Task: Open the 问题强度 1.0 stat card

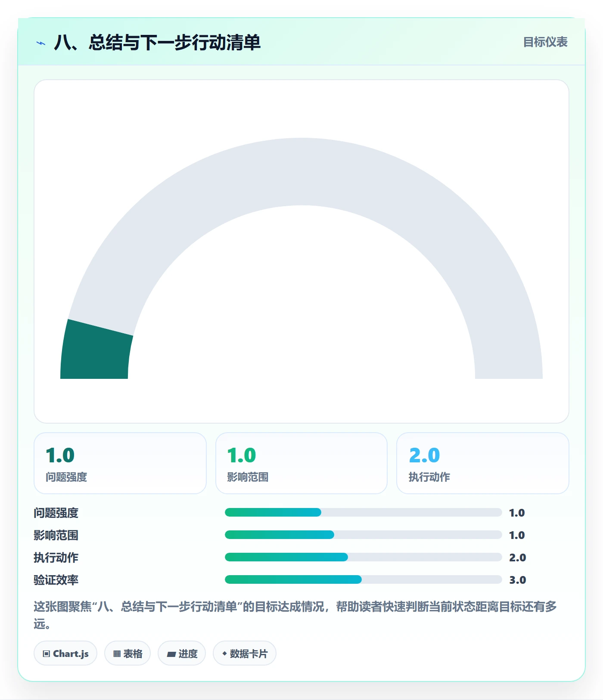Action: click(x=120, y=463)
